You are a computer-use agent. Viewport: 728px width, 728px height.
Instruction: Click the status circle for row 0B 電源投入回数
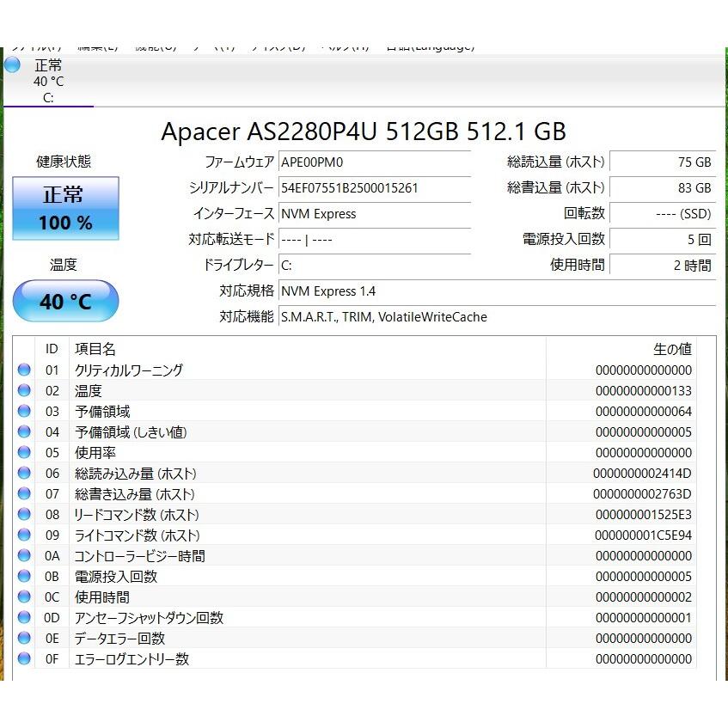coord(24,576)
